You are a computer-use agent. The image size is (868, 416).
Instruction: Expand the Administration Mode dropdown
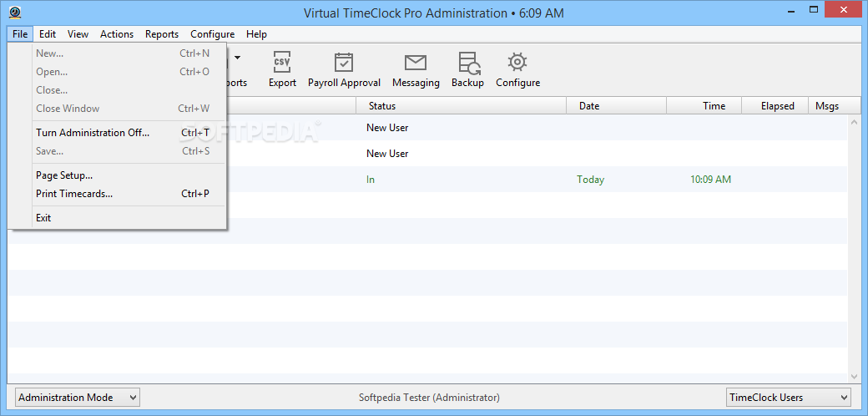pyautogui.click(x=78, y=398)
